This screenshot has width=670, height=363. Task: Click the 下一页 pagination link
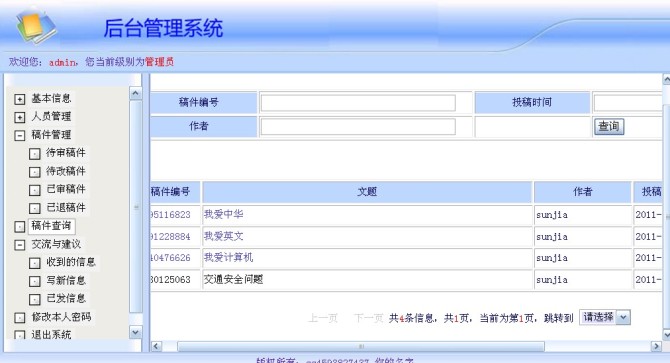click(x=368, y=318)
